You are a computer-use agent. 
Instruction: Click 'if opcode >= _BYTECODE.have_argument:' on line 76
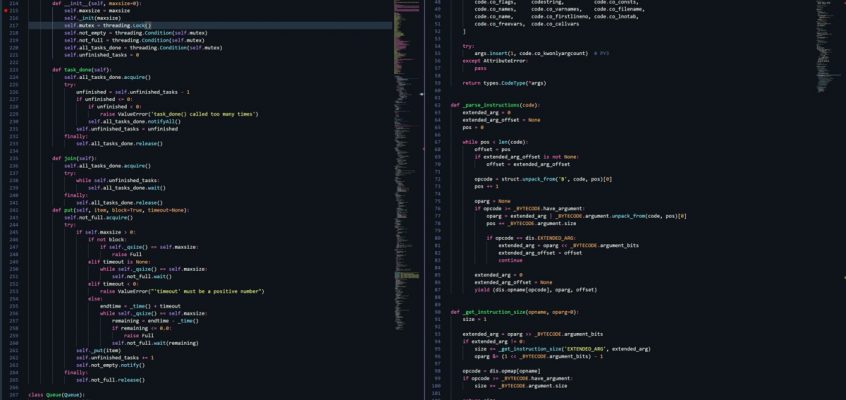coord(529,208)
